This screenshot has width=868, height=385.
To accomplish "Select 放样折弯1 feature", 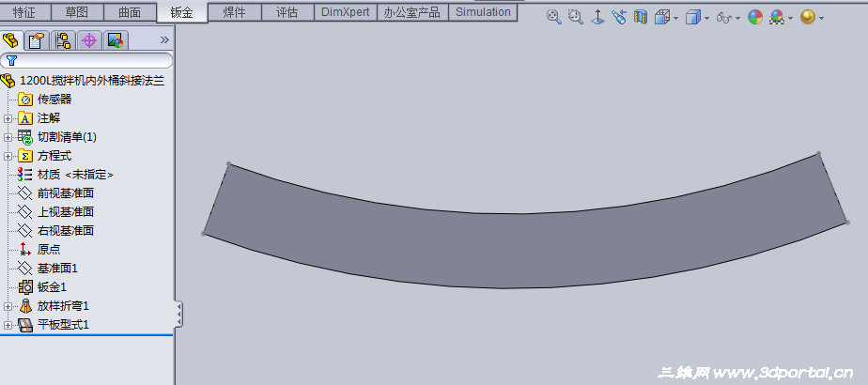I will (x=63, y=306).
